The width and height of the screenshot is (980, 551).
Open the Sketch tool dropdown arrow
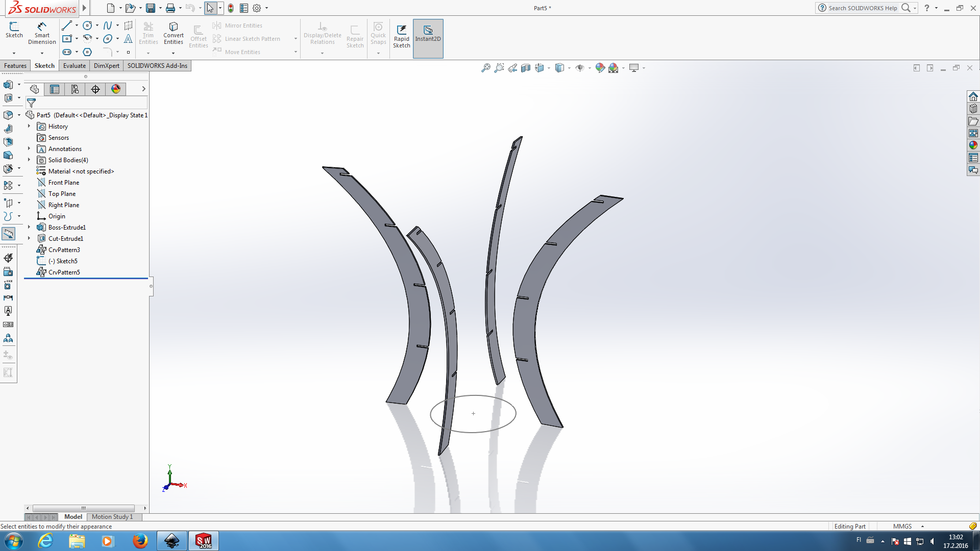pyautogui.click(x=14, y=53)
